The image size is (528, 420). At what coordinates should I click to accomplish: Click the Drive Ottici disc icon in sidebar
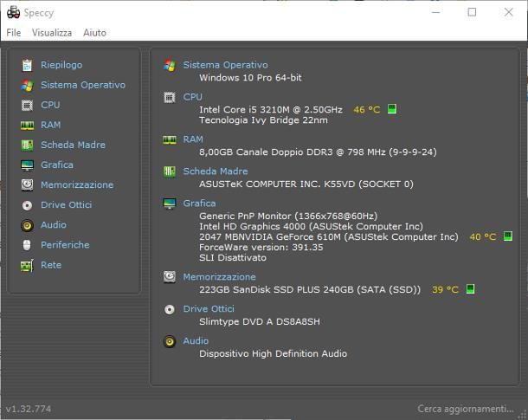point(27,205)
